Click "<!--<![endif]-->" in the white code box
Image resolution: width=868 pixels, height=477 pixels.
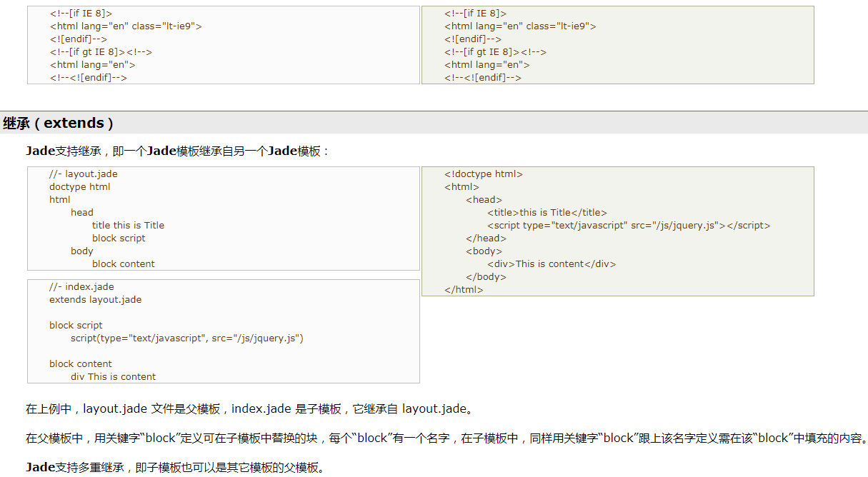89,77
